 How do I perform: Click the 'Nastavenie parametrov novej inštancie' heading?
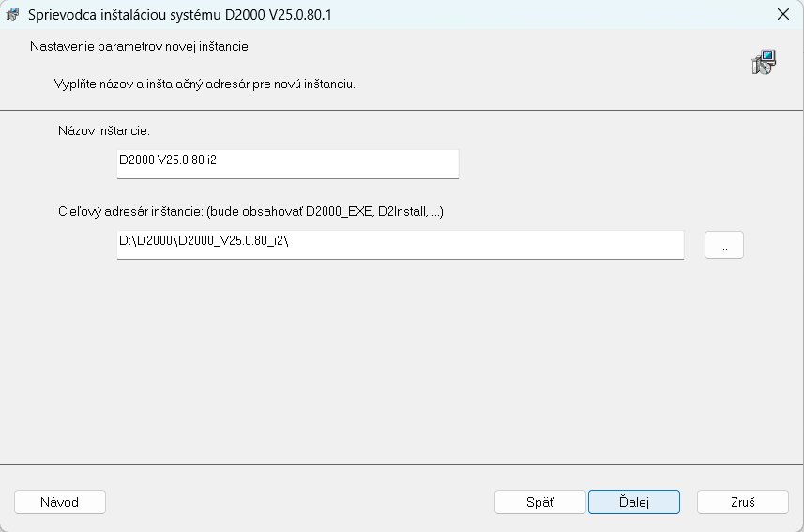139,46
